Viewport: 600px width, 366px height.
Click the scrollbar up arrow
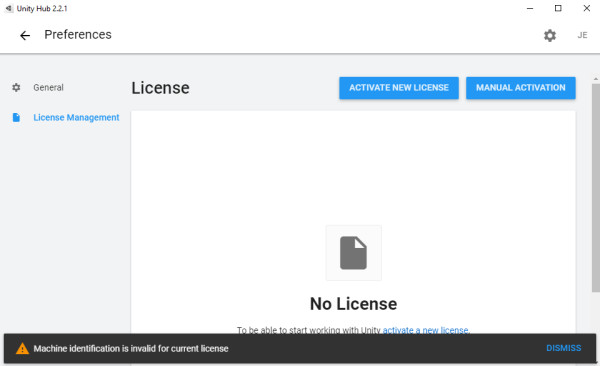tap(596, 79)
